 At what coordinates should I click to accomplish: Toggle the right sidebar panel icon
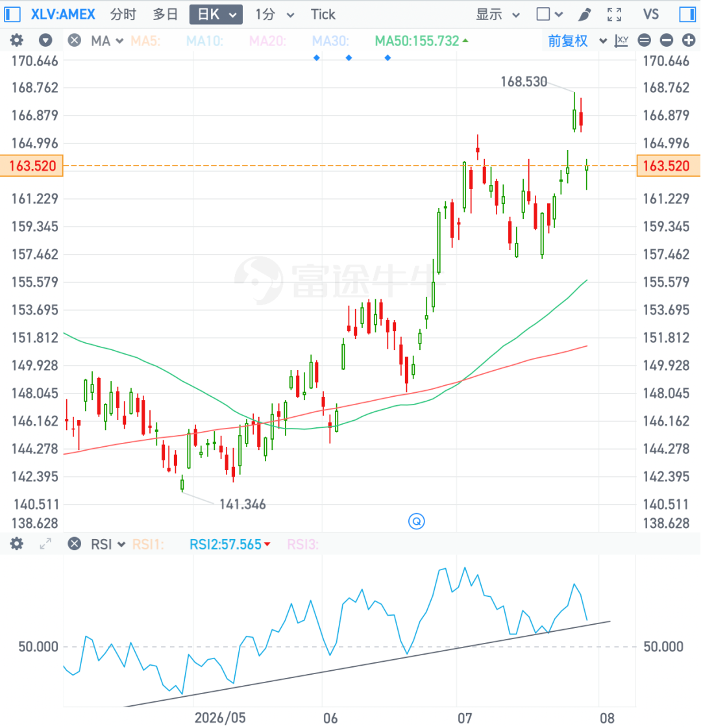(x=687, y=14)
